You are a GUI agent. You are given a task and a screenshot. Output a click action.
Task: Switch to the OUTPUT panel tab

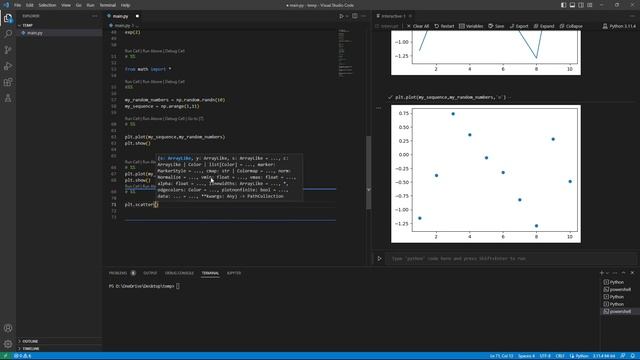click(x=150, y=273)
